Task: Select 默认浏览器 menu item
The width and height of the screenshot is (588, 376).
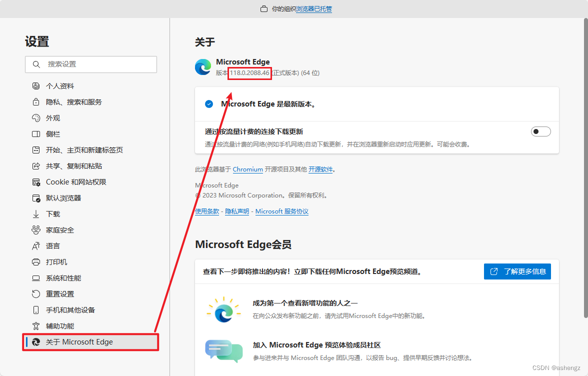Action: 63,198
